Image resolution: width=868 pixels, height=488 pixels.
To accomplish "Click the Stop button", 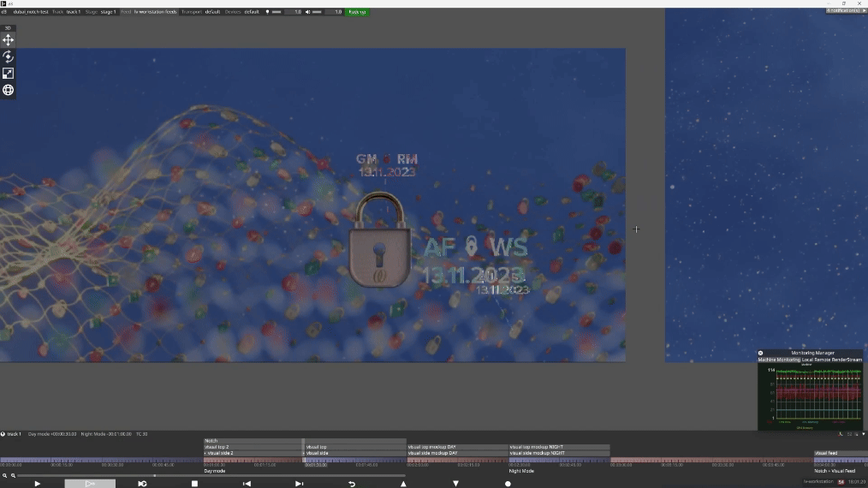I will [x=194, y=484].
